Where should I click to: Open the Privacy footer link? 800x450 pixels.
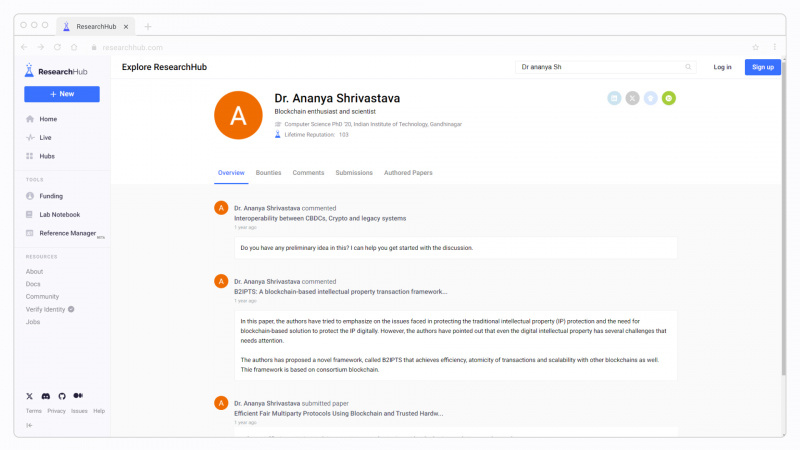(x=57, y=411)
